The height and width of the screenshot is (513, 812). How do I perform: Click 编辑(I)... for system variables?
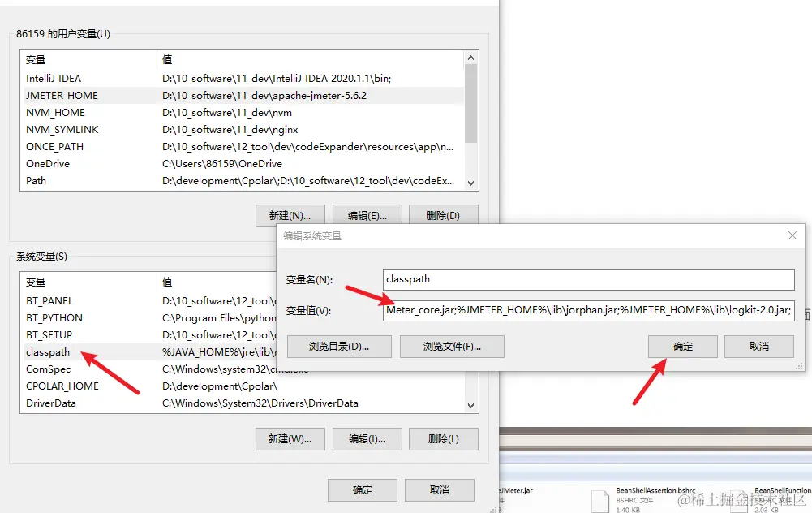367,439
